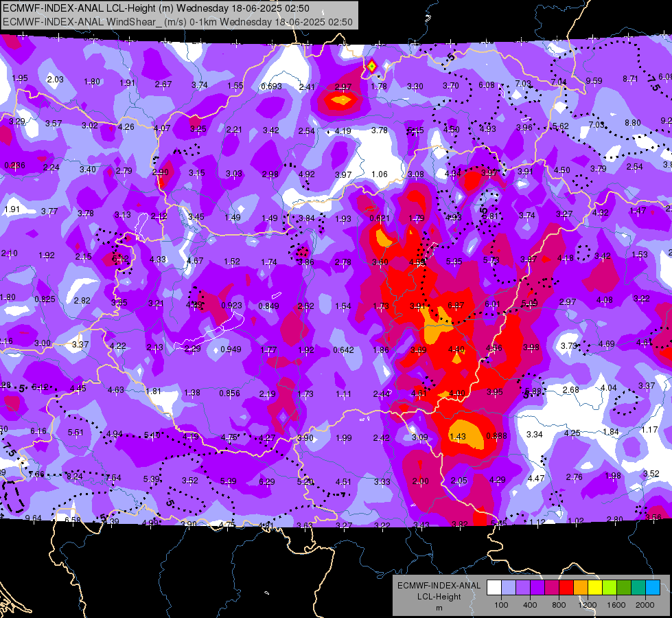The image size is (672, 618).
Task: Click wind shear value 8.71
Action: point(630,79)
